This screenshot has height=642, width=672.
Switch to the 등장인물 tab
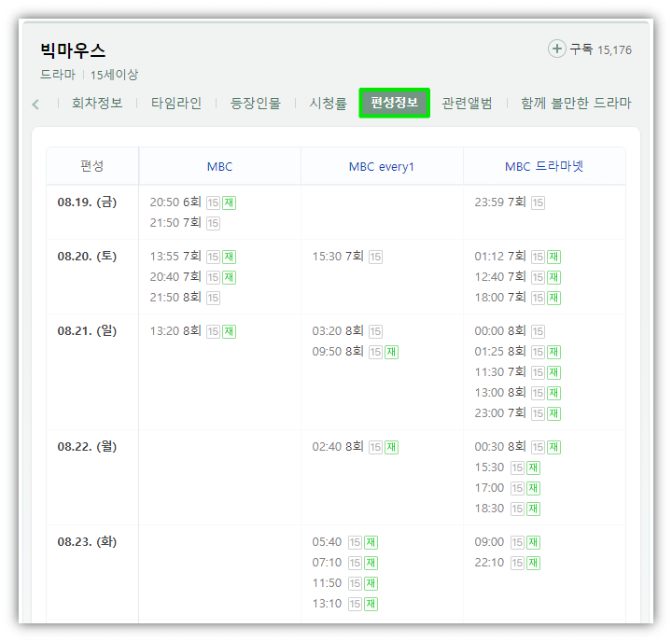click(x=256, y=103)
